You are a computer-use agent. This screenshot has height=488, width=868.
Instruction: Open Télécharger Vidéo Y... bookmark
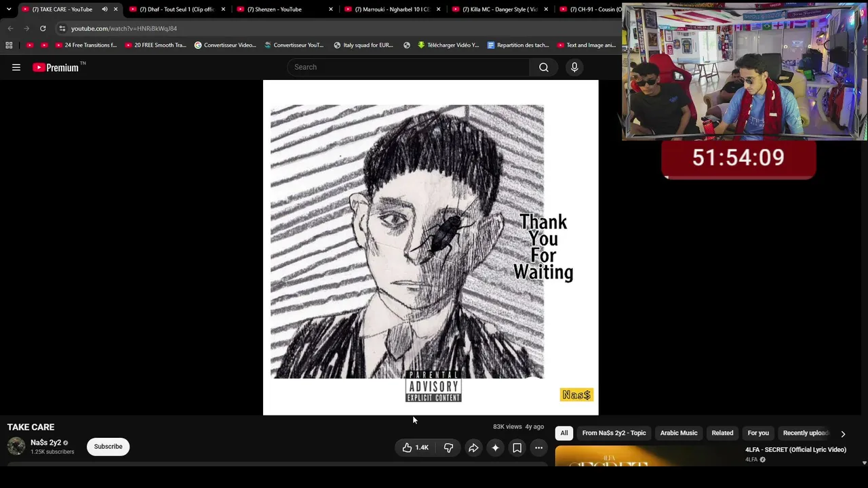pyautogui.click(x=448, y=45)
